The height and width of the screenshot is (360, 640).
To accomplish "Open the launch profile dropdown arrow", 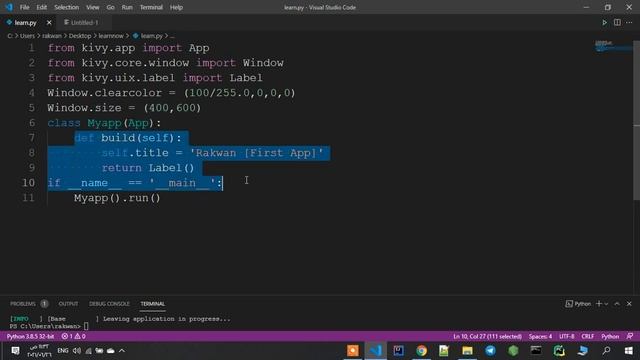I will (x=607, y=304).
